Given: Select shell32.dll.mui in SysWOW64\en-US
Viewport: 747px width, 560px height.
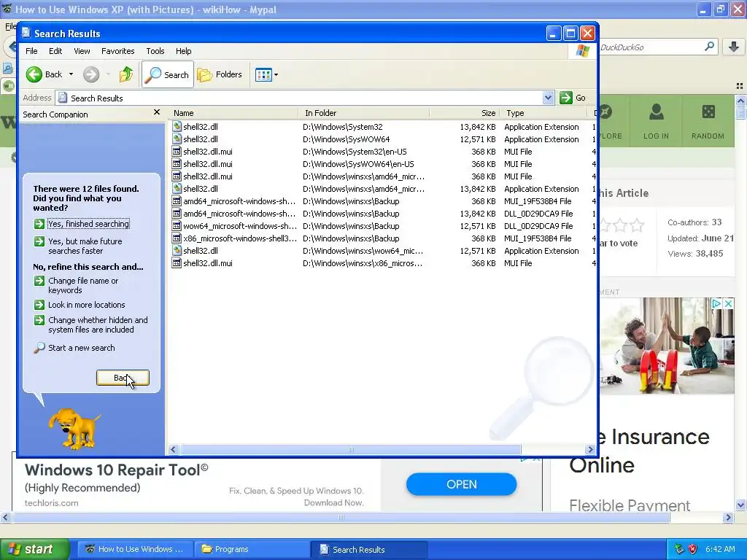Looking at the screenshot, I should (x=208, y=164).
